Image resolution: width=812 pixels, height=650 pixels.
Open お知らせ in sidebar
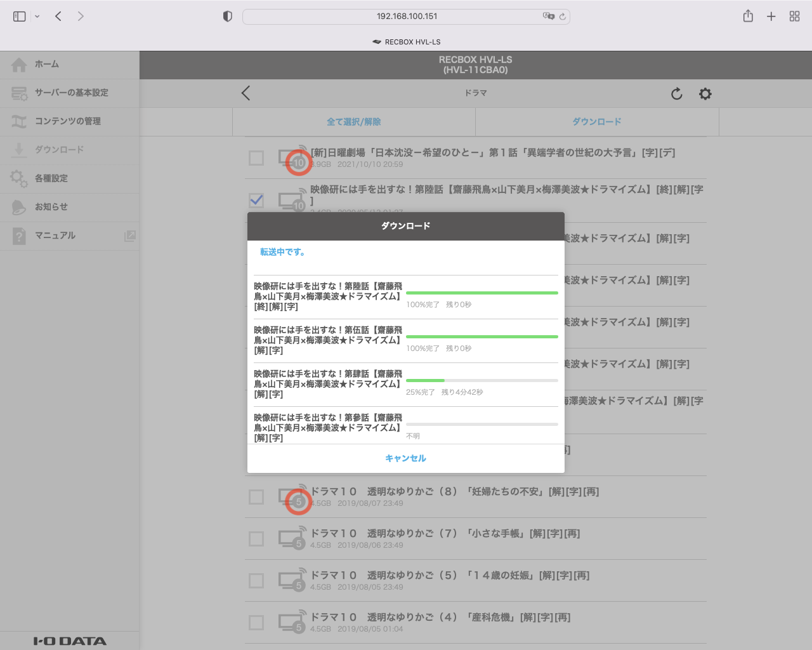click(x=70, y=207)
